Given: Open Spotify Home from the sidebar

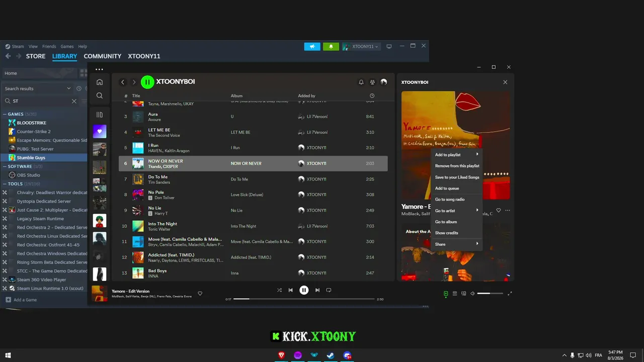Looking at the screenshot, I should click(x=100, y=82).
